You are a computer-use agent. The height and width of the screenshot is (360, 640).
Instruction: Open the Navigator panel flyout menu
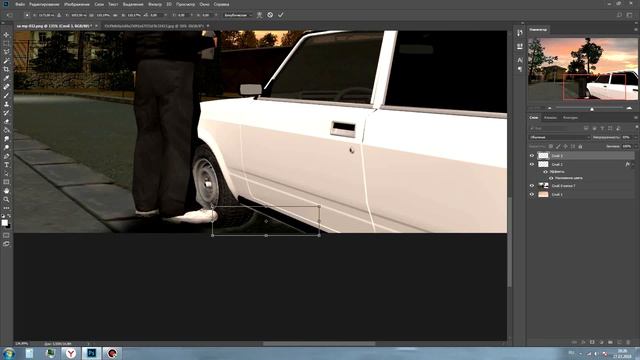pos(636,29)
